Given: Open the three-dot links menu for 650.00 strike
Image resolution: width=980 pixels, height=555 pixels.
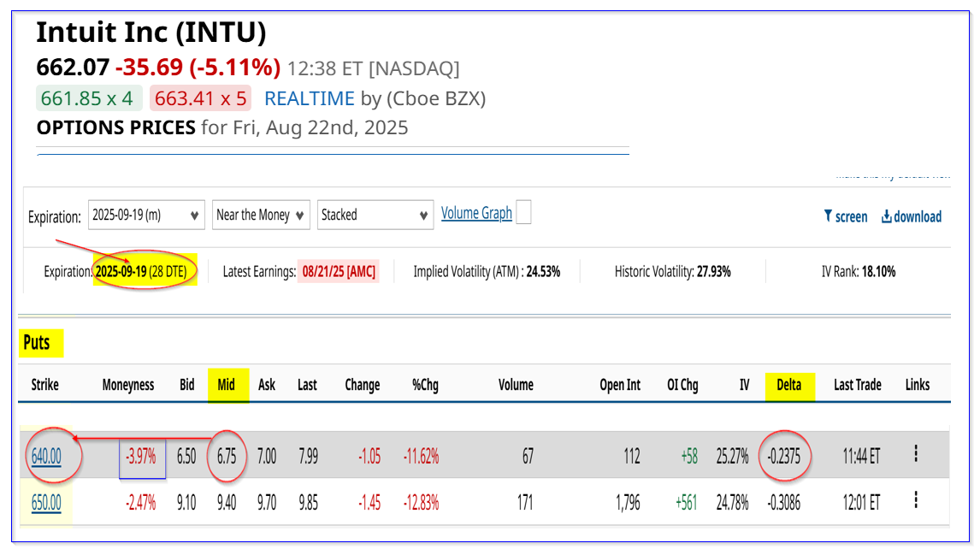Looking at the screenshot, I should click(916, 502).
